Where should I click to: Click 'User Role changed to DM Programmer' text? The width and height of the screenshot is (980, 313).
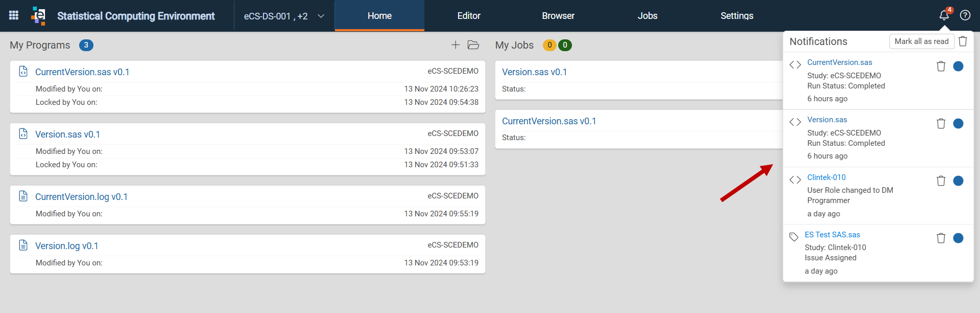click(850, 195)
